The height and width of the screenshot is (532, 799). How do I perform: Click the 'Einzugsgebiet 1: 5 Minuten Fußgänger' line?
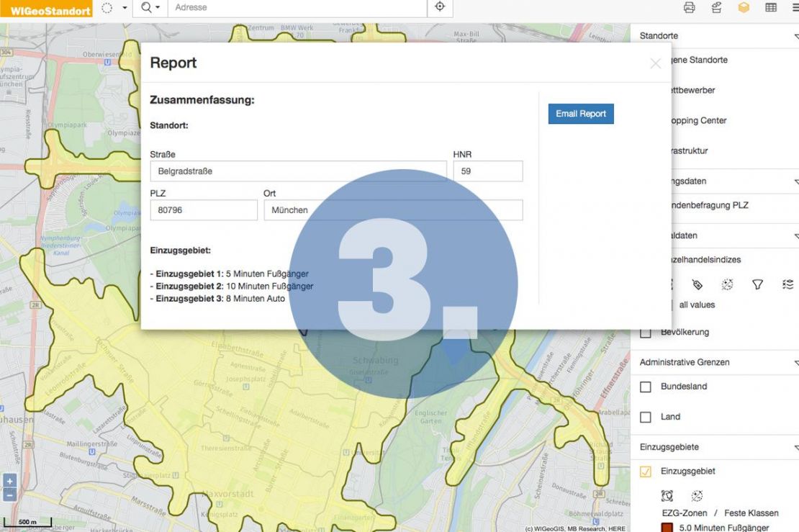pyautogui.click(x=230, y=274)
